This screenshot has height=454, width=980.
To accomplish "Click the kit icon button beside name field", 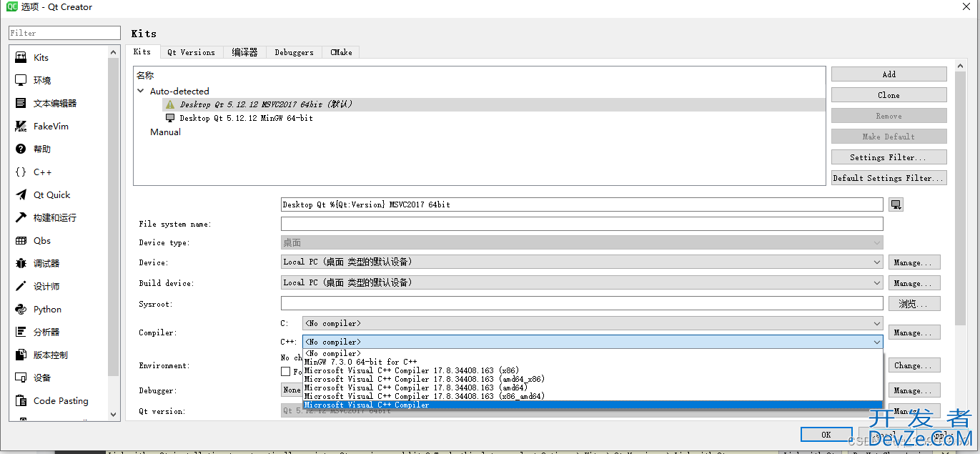I will click(896, 205).
